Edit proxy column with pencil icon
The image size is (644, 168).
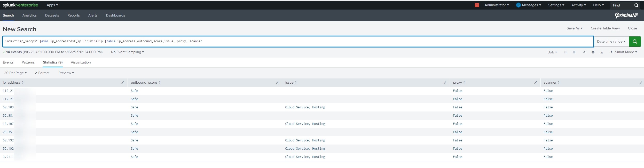(x=536, y=83)
